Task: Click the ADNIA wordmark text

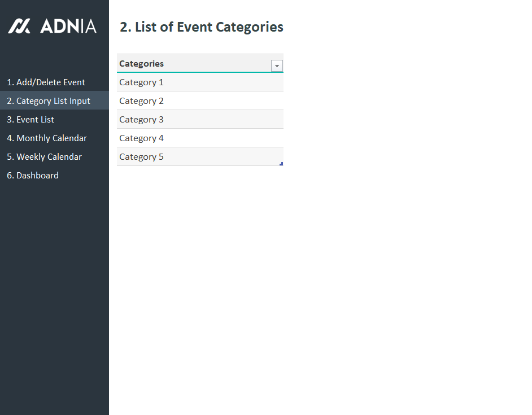Action: [68, 26]
